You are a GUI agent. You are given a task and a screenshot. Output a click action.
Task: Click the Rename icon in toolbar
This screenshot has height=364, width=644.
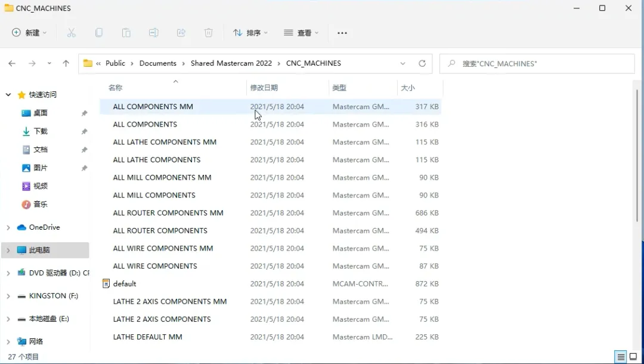(x=154, y=33)
